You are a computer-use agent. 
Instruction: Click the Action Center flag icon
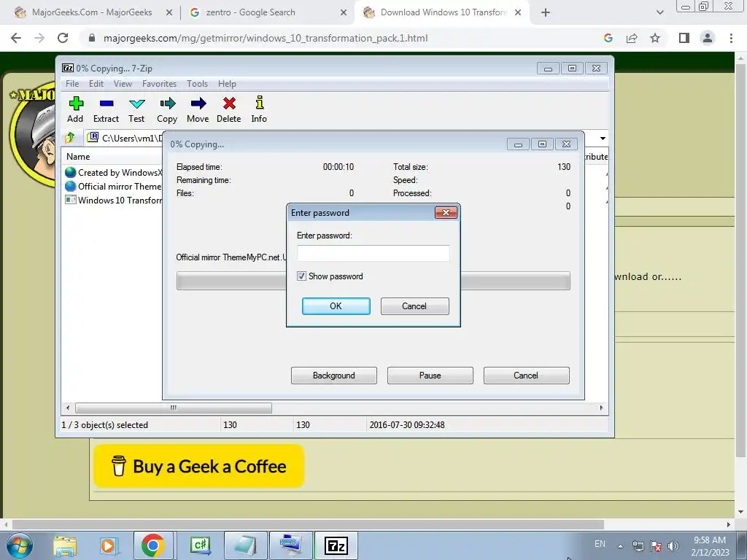coord(656,545)
